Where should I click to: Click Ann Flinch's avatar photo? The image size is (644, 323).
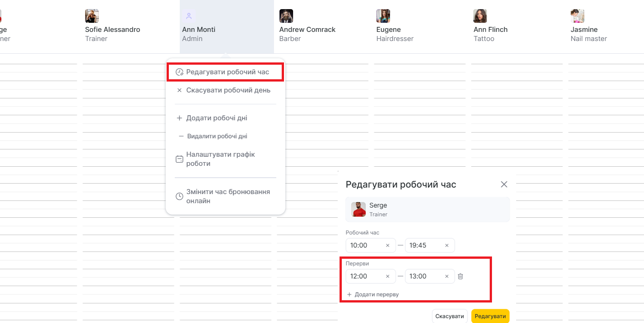(x=480, y=16)
